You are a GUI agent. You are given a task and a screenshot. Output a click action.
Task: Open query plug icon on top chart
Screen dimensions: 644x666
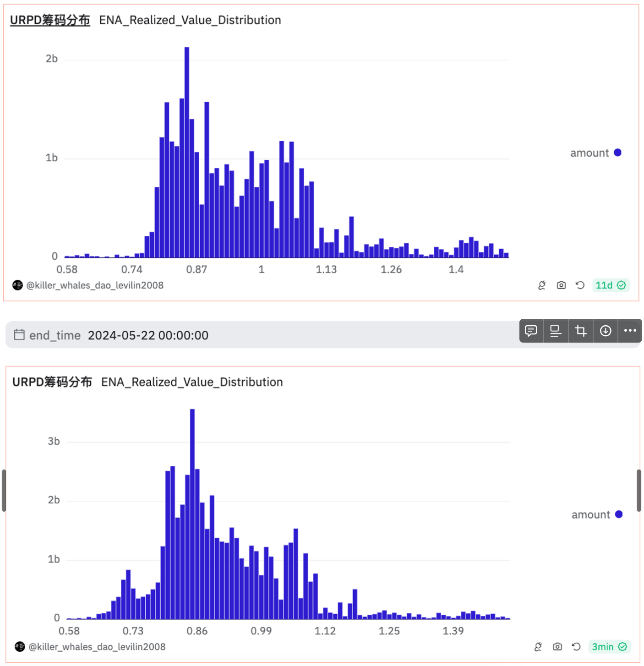[x=542, y=285]
